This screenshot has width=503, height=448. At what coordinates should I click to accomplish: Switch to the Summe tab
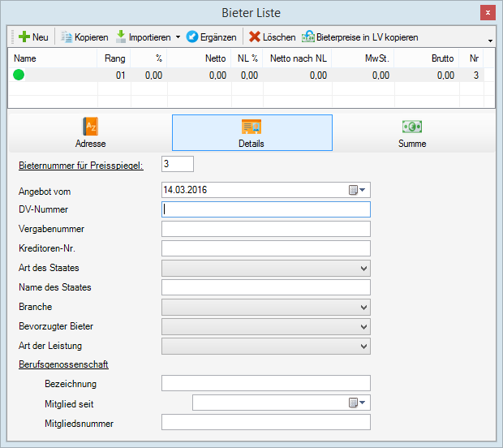click(412, 132)
